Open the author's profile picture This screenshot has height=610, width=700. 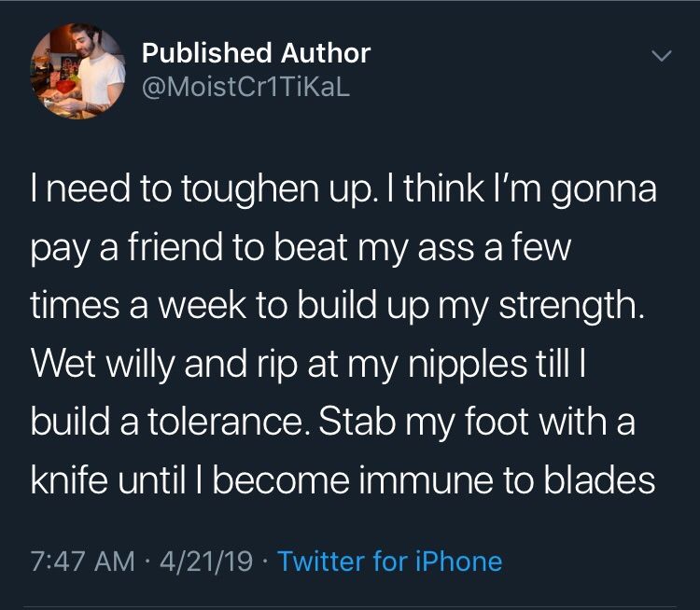coord(78,71)
